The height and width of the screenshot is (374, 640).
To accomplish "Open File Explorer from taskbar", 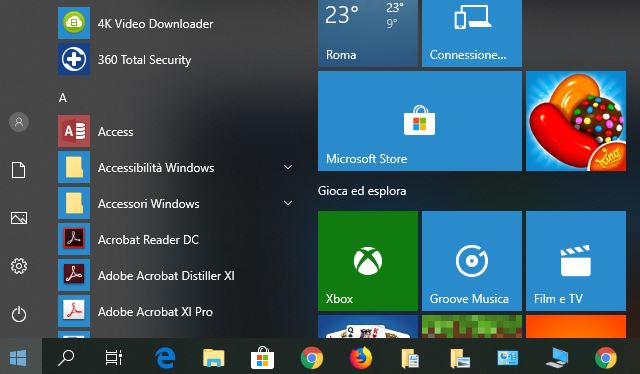I will tap(214, 358).
